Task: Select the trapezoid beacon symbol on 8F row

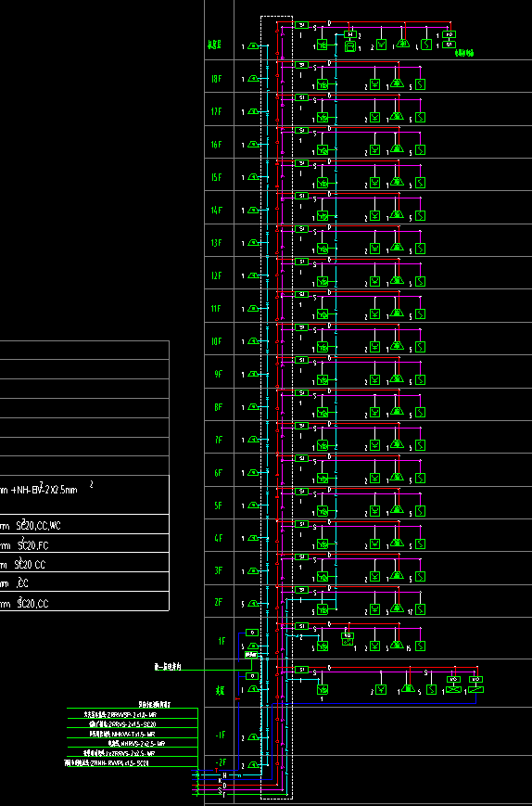Action: pyautogui.click(x=396, y=411)
